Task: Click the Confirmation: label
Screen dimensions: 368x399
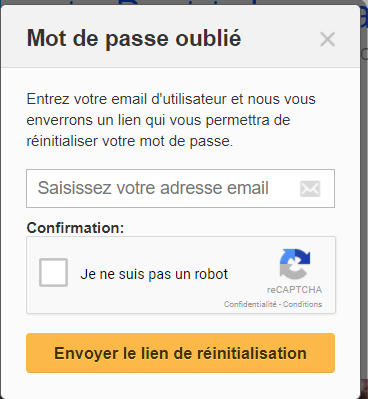Action: [x=75, y=228]
